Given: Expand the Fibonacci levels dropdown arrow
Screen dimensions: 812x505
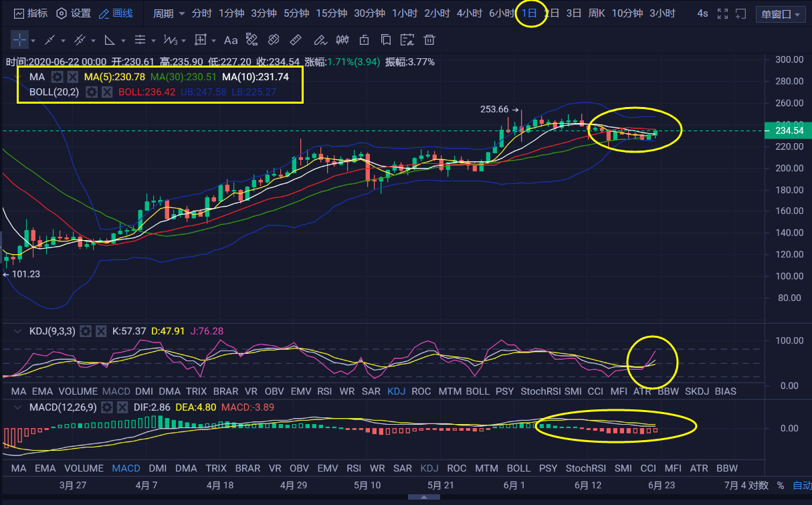Looking at the screenshot, I should coord(154,41).
